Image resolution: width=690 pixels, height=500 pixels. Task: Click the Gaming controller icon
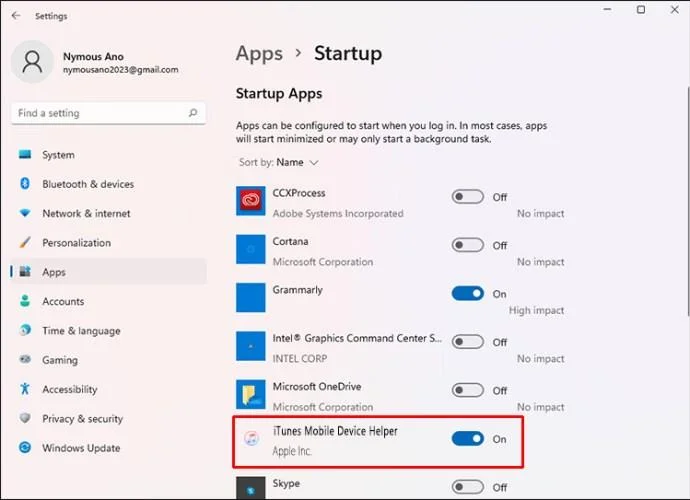[25, 359]
